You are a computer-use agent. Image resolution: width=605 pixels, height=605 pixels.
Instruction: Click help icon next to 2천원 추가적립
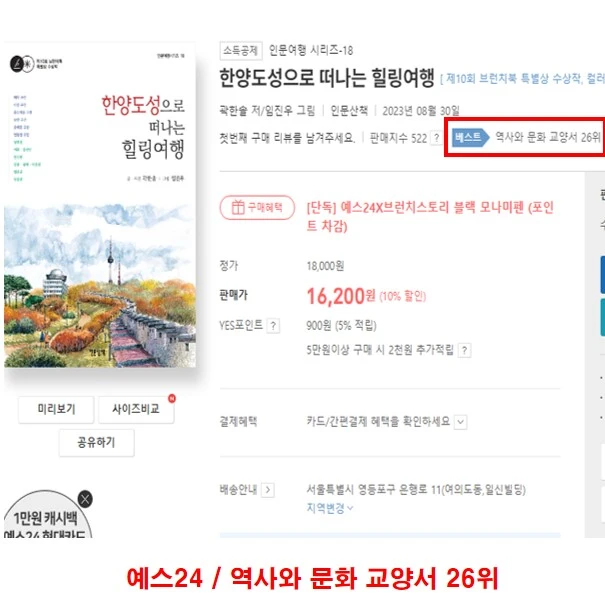pyautogui.click(x=464, y=350)
